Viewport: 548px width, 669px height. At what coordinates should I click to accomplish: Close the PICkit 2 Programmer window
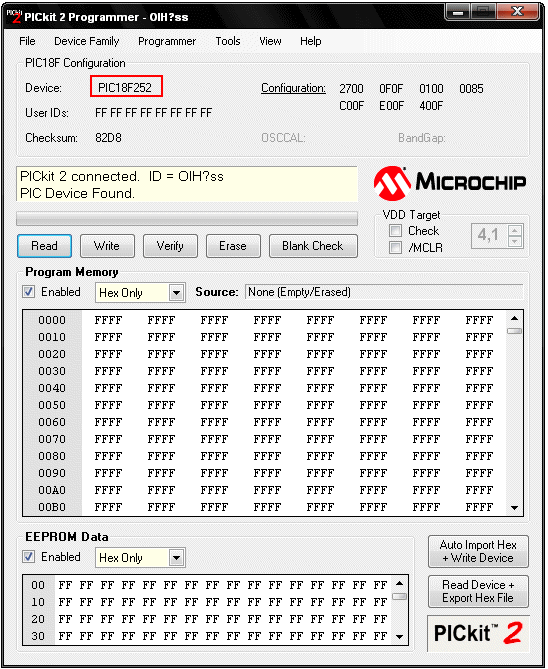[x=518, y=12]
